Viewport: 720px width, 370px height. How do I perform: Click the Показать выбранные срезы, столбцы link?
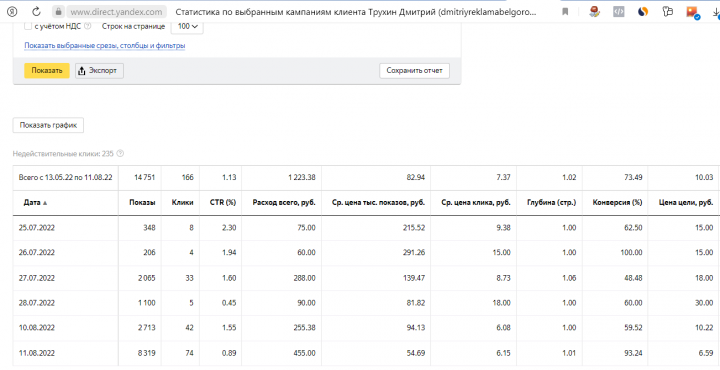point(105,46)
